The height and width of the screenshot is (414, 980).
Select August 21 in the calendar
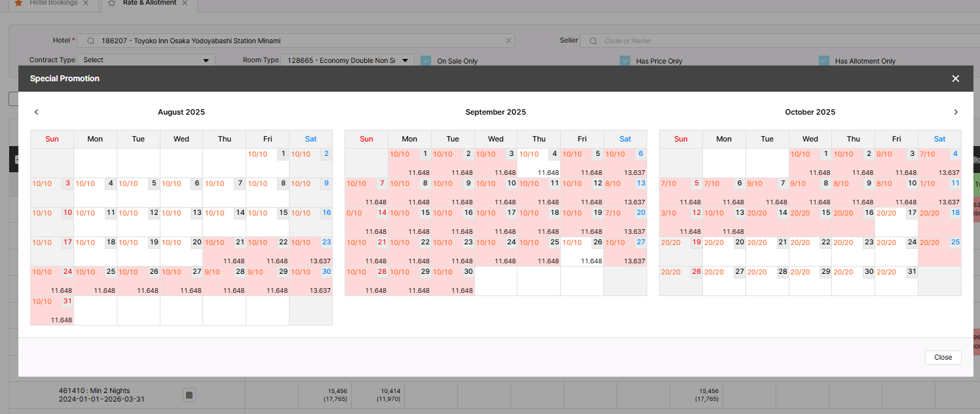click(x=224, y=251)
